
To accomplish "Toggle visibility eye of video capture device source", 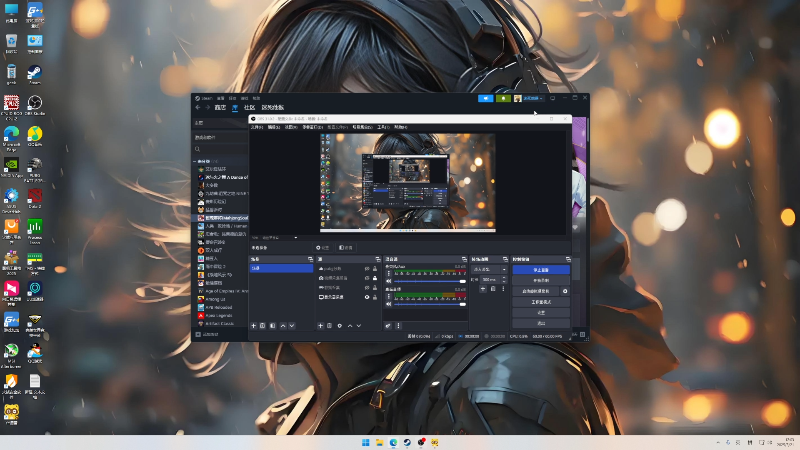I will coord(367,278).
